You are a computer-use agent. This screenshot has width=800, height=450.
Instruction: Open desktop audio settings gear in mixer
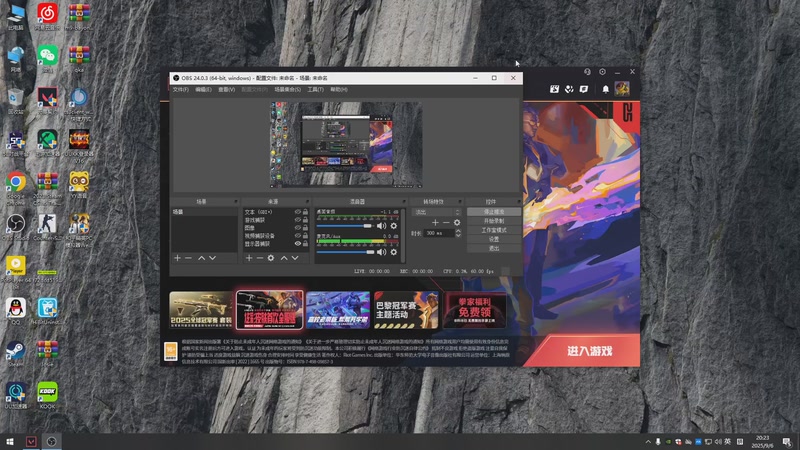[394, 226]
